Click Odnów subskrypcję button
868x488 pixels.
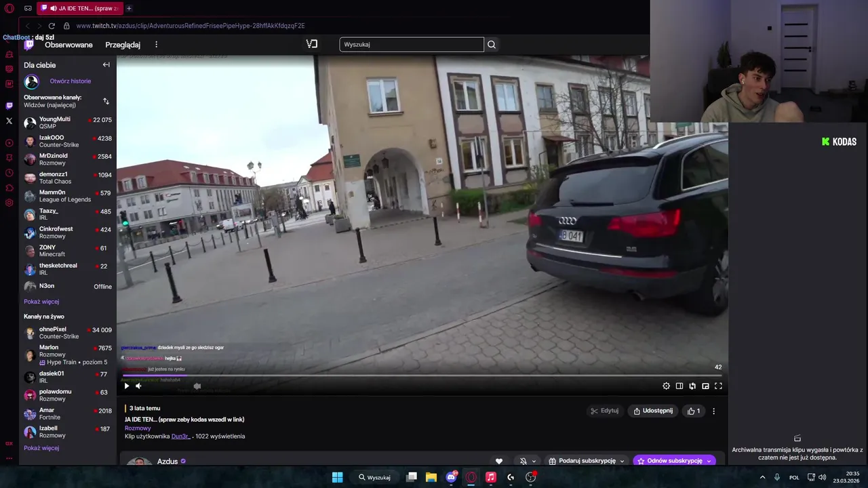point(674,461)
